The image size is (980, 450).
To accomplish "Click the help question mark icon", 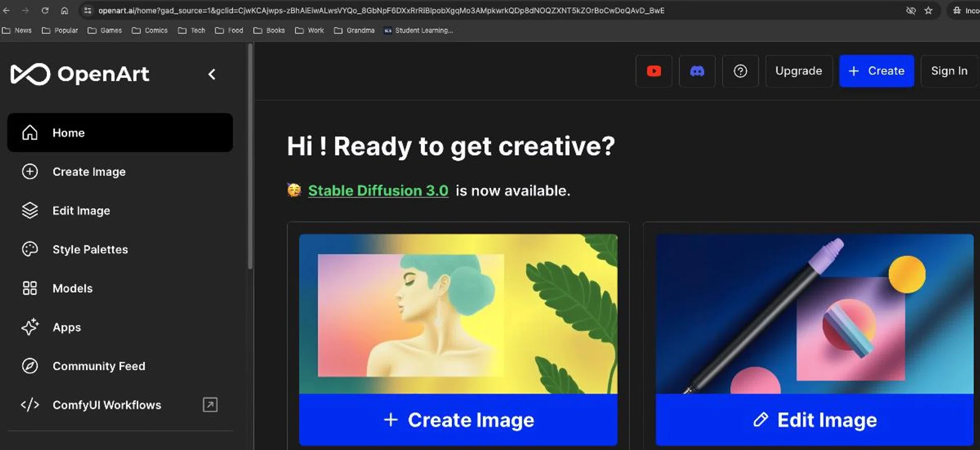I will click(x=740, y=71).
